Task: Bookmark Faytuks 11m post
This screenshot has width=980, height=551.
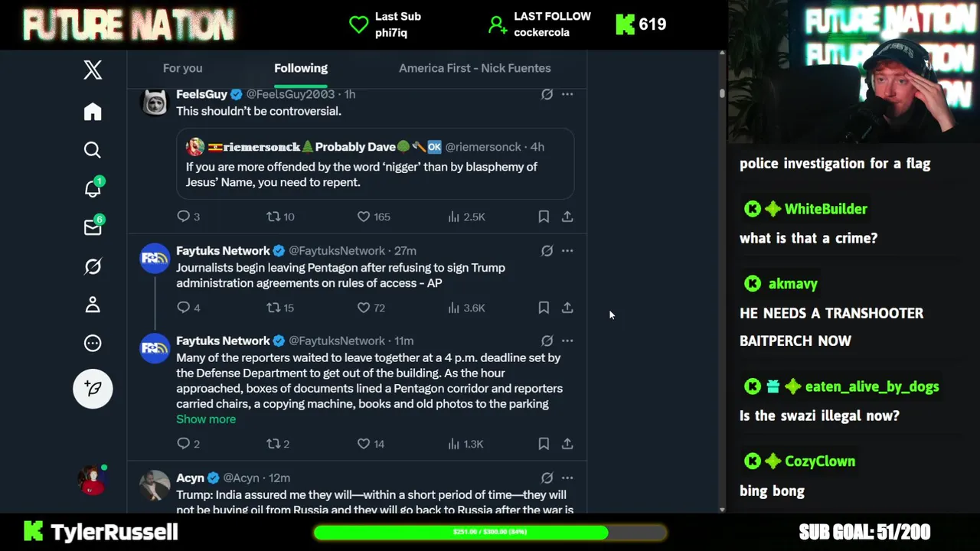Action: click(544, 444)
